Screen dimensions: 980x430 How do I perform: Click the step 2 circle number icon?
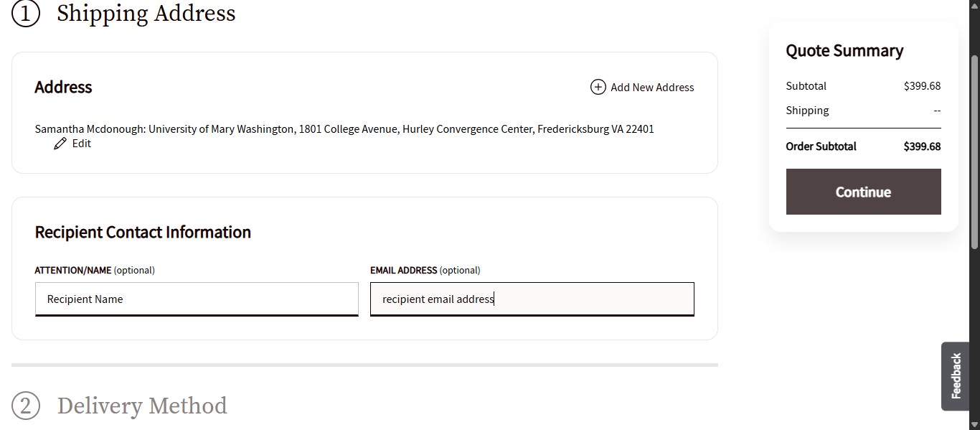click(x=26, y=406)
